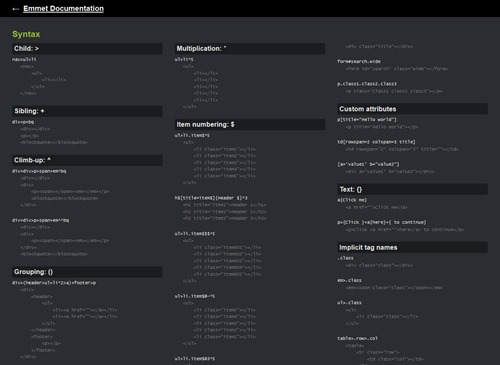500x365 pixels.
Task: Select the "Custom attributes" section header
Action: pos(413,109)
